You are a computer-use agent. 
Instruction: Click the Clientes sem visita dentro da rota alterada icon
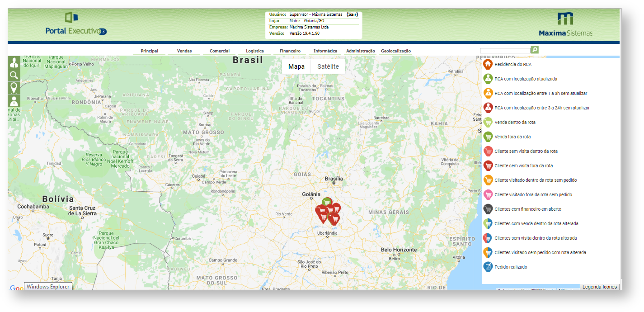coord(488,238)
